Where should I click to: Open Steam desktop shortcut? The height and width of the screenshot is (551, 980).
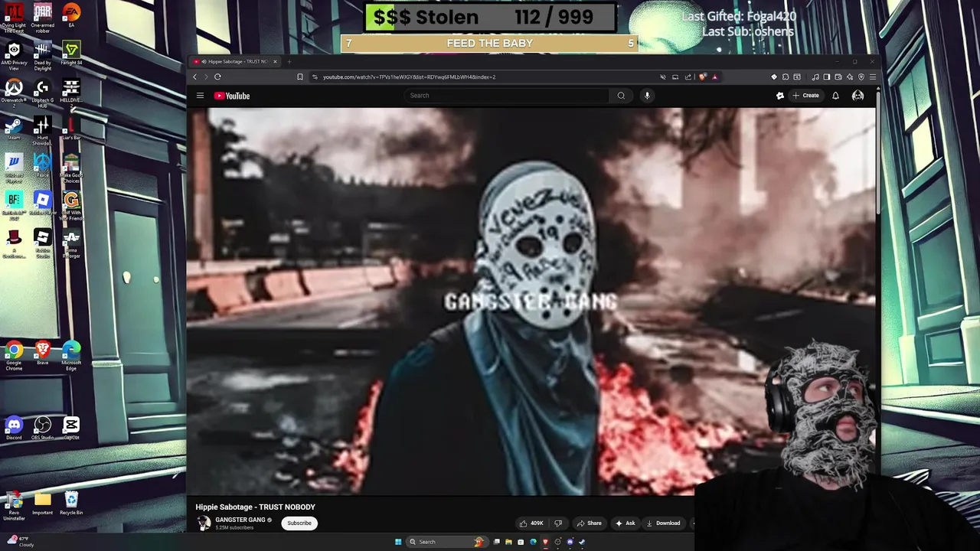coord(13,128)
